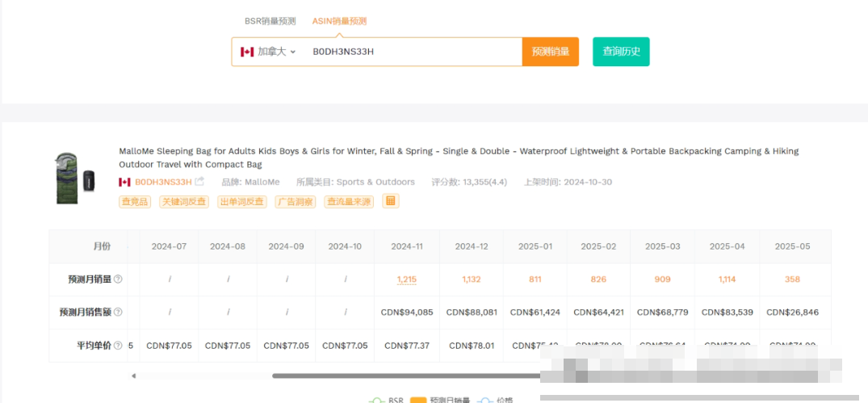This screenshot has height=403, width=868.
Task: Click the 1,132 monthly sales for 2024-12
Action: coord(472,279)
